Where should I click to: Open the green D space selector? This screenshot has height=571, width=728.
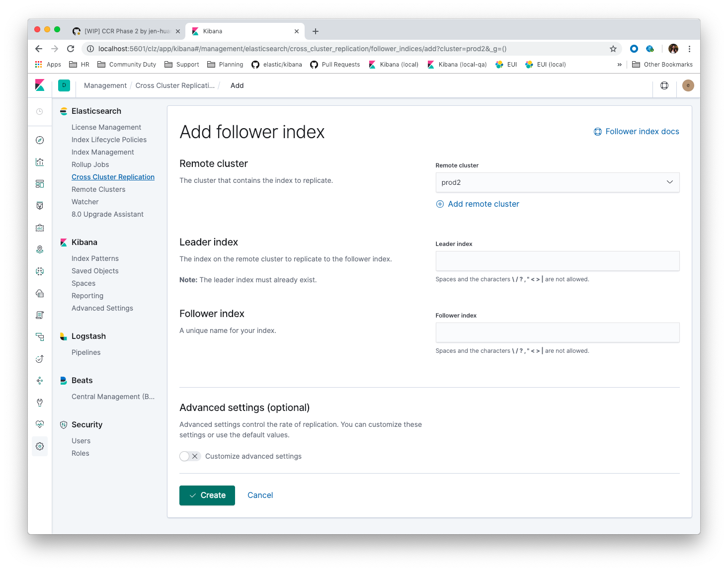click(64, 85)
